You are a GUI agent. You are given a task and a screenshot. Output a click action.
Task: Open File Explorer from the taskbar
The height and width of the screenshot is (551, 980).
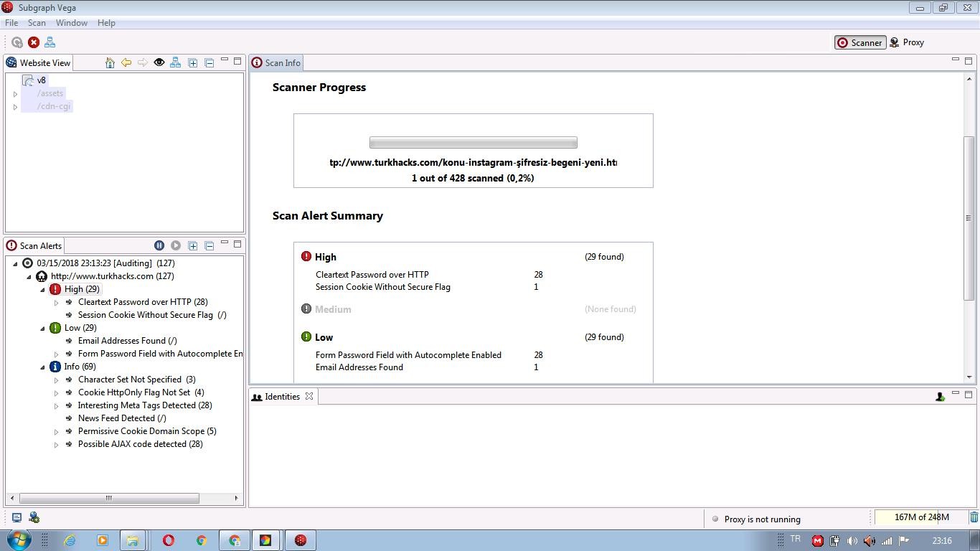point(133,540)
